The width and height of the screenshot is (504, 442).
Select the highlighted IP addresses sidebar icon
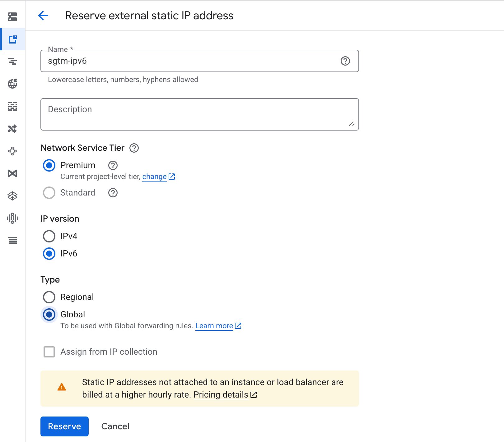pos(12,39)
